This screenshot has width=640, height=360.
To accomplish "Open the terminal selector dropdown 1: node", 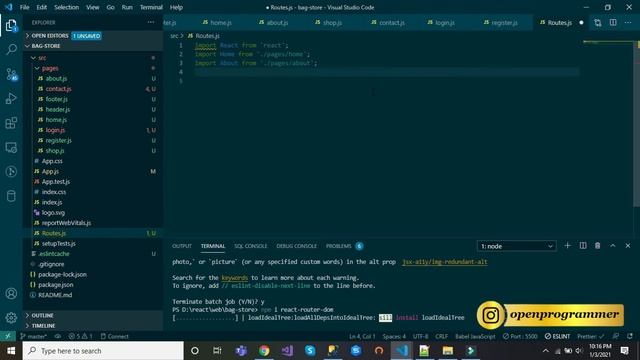I will (516, 246).
